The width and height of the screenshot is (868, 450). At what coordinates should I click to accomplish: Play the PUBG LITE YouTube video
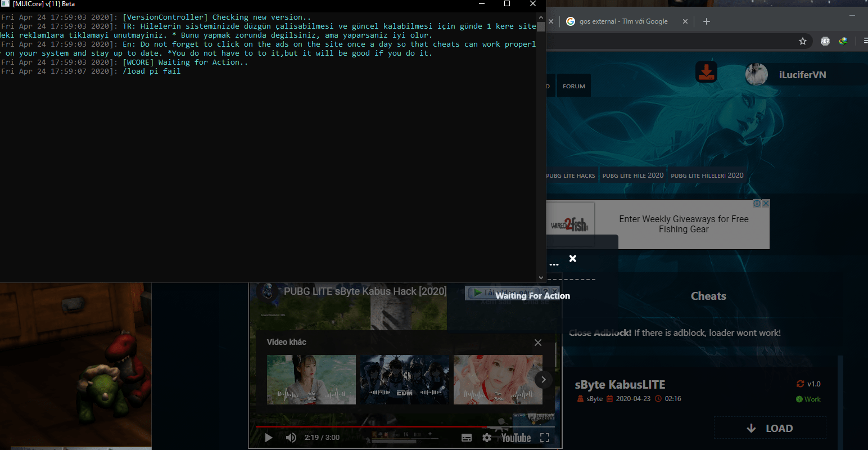269,438
